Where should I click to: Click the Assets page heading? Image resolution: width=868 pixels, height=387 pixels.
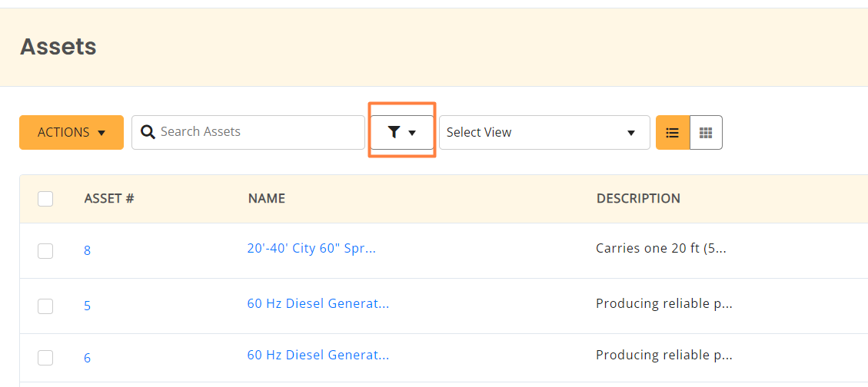coord(58,47)
